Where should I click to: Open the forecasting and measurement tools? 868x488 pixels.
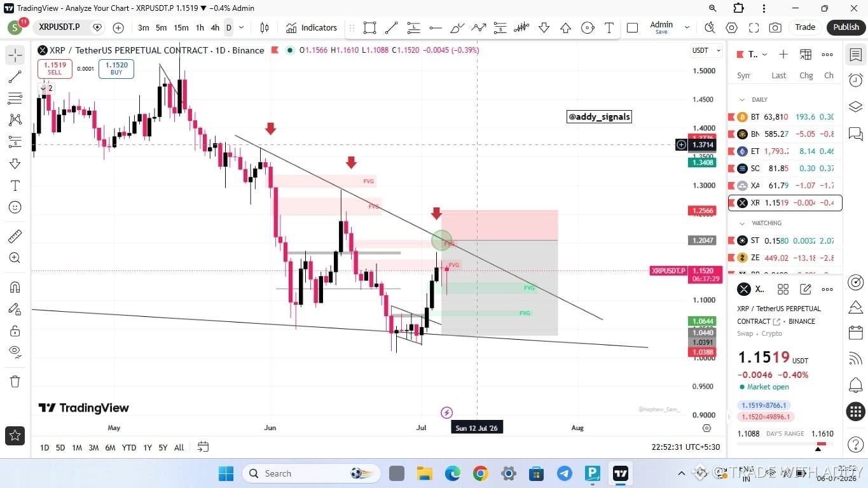click(x=15, y=141)
